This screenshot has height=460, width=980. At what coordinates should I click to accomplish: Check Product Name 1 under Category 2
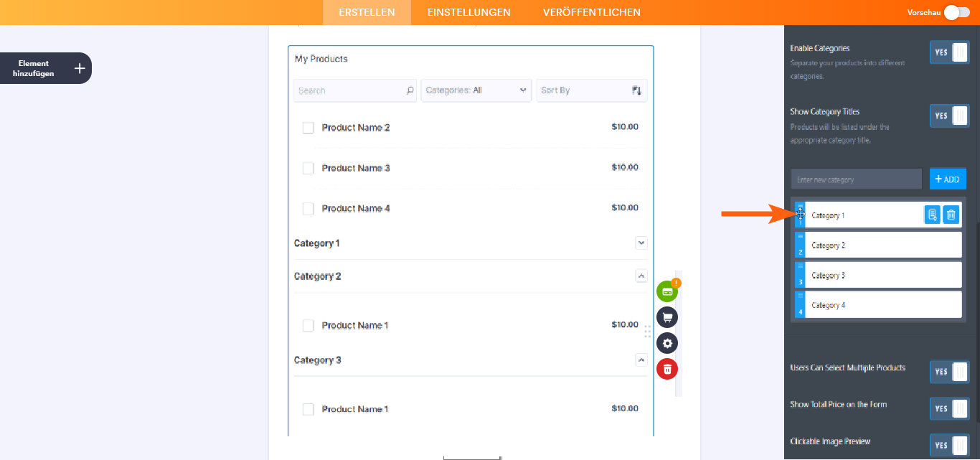click(x=308, y=326)
